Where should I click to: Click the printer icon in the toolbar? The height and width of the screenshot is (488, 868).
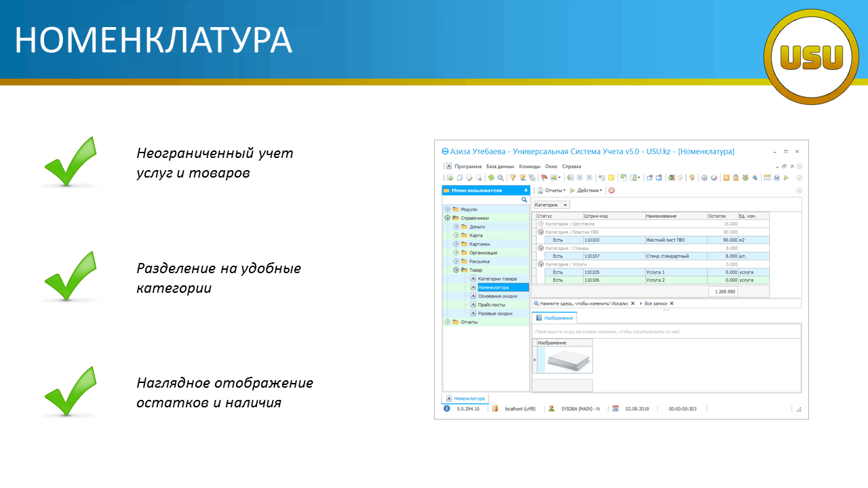pos(776,178)
